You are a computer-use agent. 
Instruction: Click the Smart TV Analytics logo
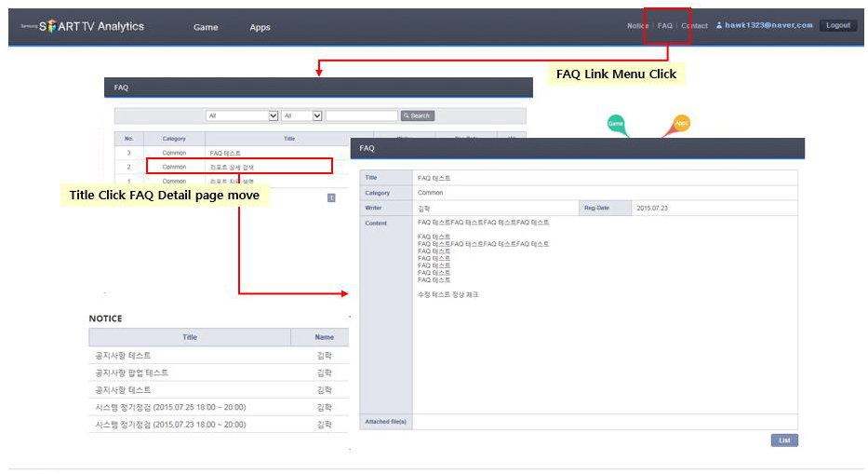click(83, 26)
